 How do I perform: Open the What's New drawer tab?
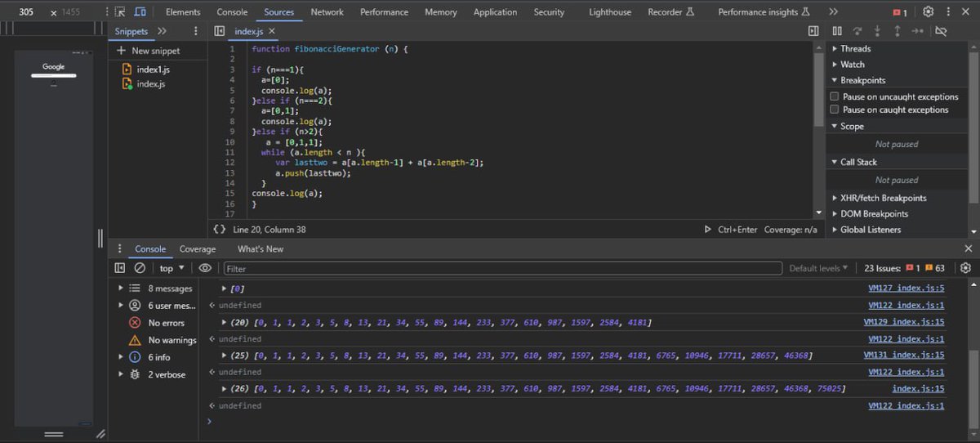pos(261,249)
